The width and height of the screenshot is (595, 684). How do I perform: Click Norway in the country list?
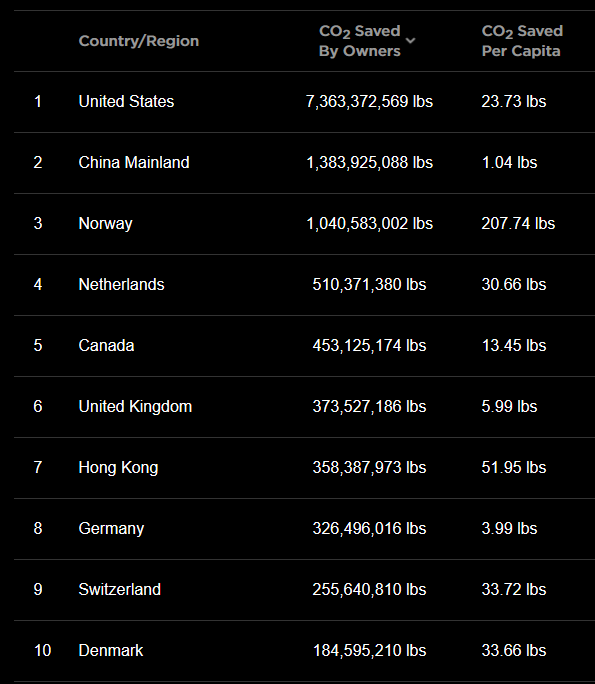105,224
